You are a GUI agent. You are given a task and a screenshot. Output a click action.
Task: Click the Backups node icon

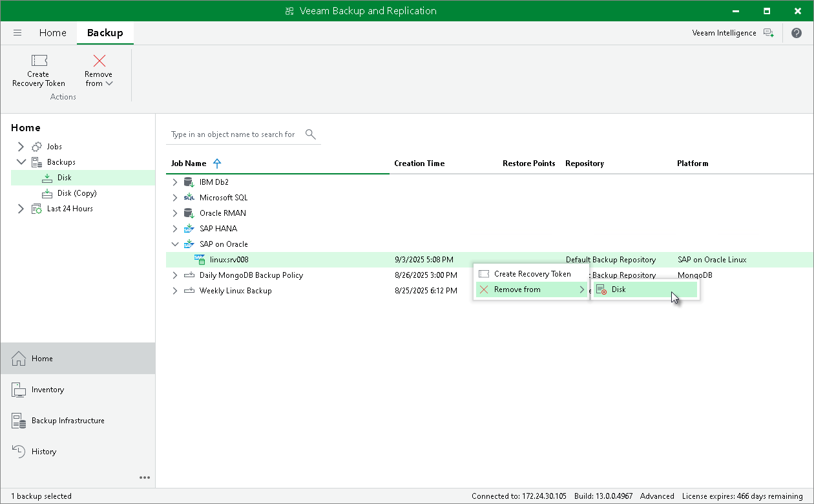(37, 162)
